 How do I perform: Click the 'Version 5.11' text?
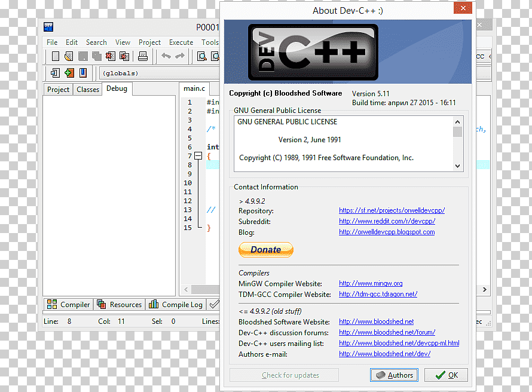click(371, 94)
